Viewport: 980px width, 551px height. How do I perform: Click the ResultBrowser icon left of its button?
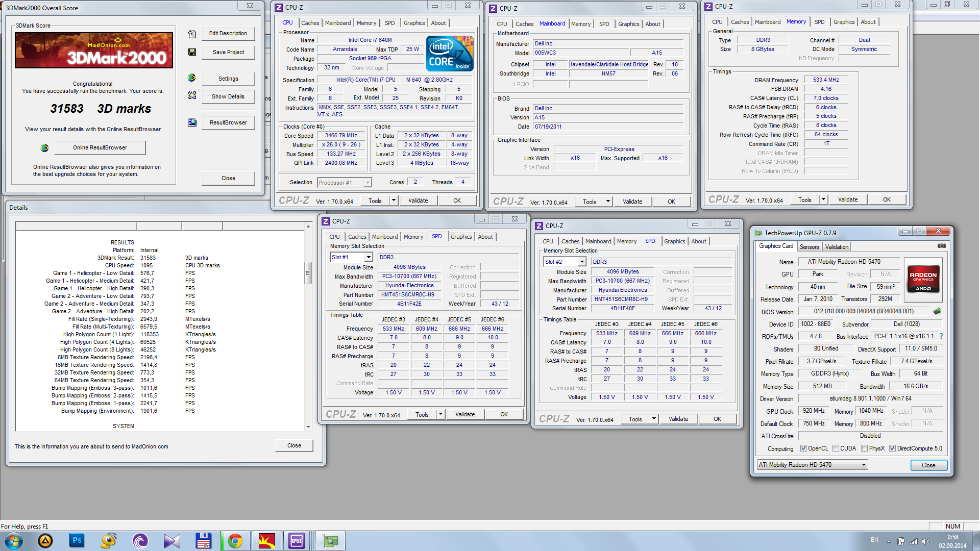click(192, 122)
